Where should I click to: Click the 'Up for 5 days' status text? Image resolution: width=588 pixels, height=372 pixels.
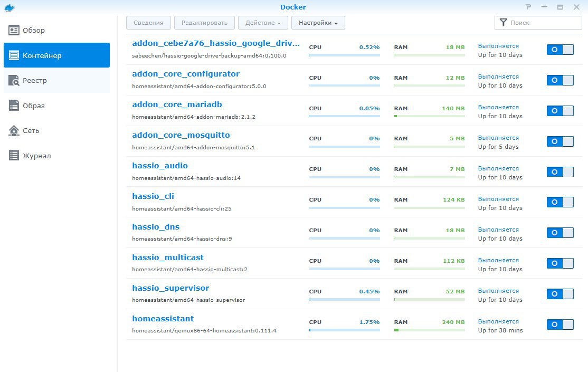pos(498,147)
